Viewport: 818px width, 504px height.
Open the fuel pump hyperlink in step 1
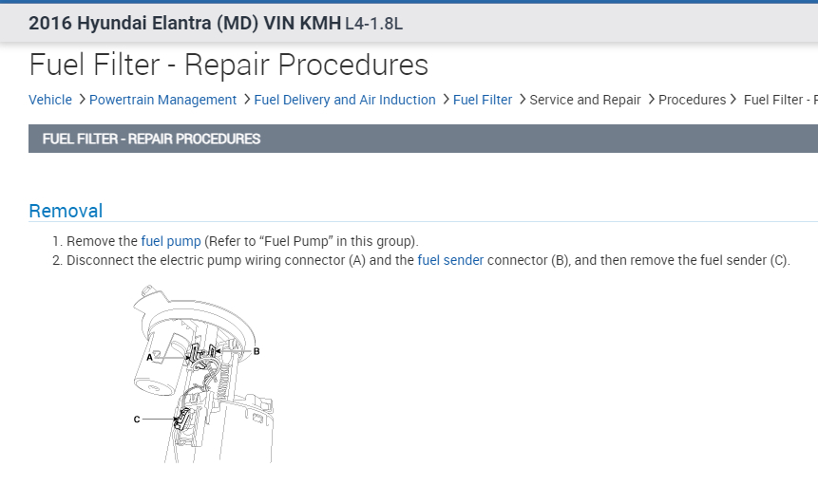click(x=171, y=241)
